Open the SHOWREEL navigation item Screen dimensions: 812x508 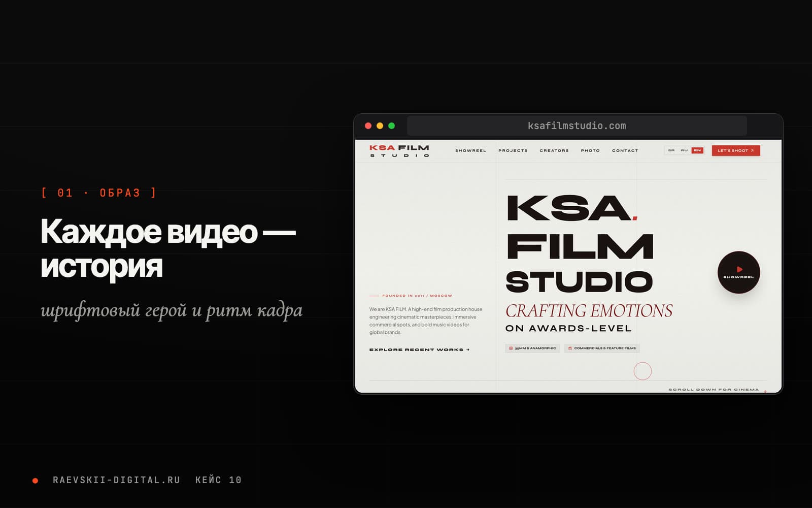[x=470, y=150]
